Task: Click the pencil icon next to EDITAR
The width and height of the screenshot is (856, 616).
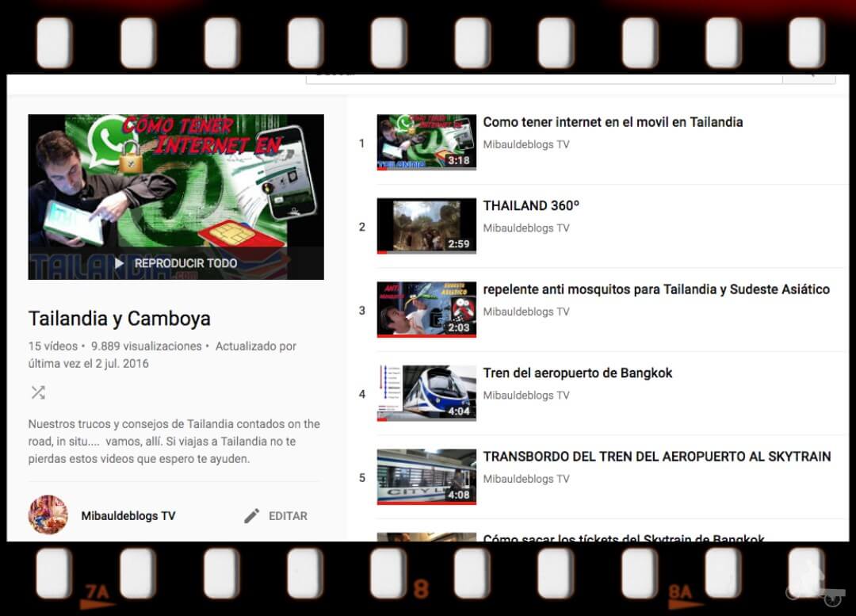Action: pyautogui.click(x=252, y=516)
